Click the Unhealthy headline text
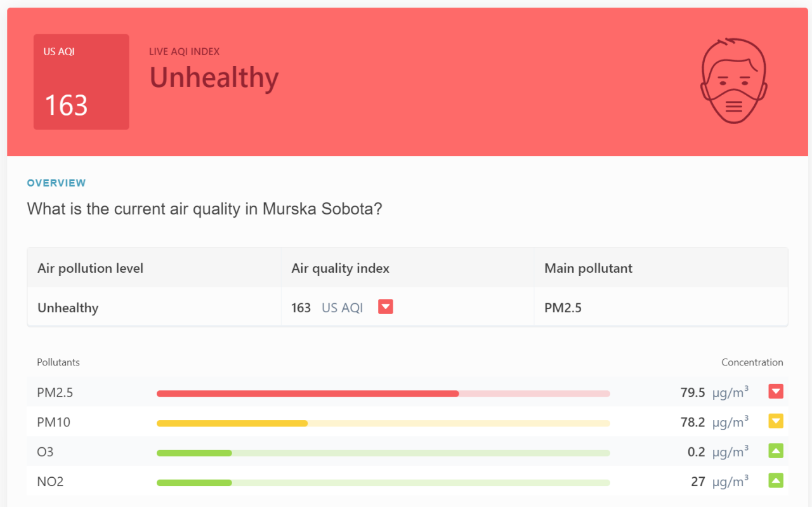 [214, 77]
